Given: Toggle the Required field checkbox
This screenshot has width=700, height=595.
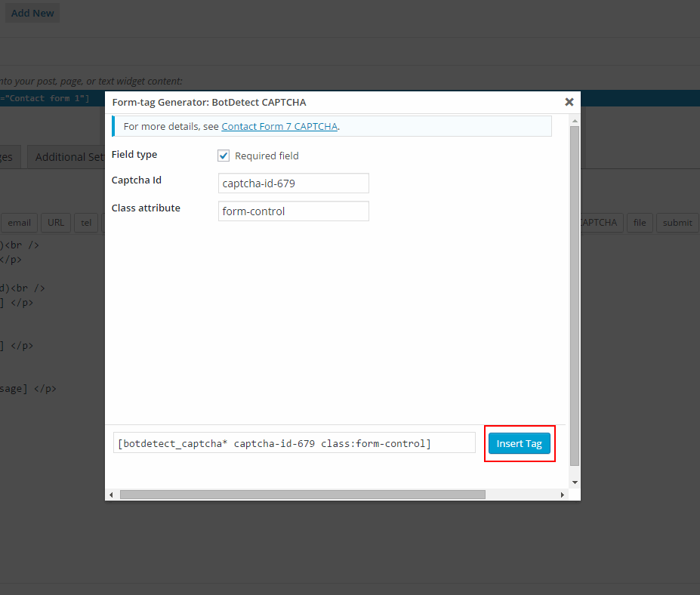Looking at the screenshot, I should coord(224,156).
